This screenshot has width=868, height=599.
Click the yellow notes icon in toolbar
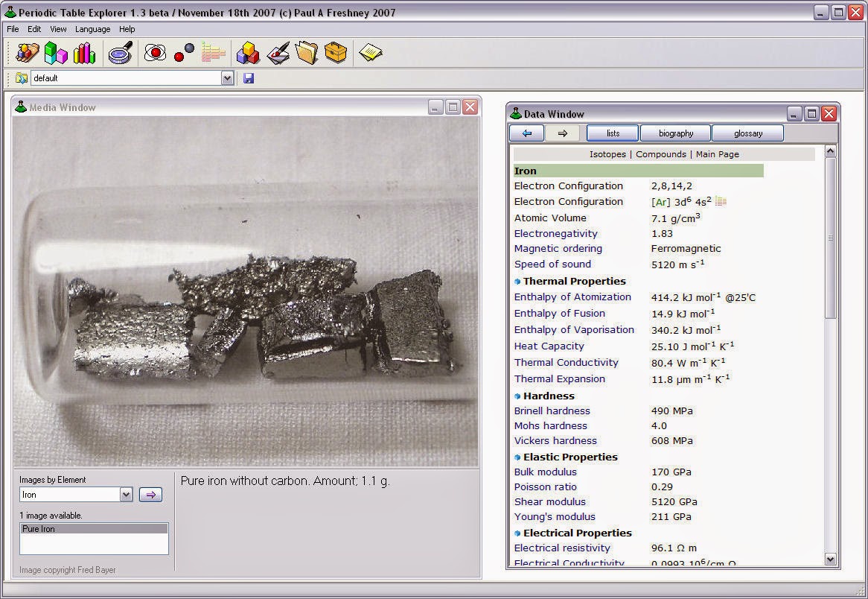[x=371, y=53]
